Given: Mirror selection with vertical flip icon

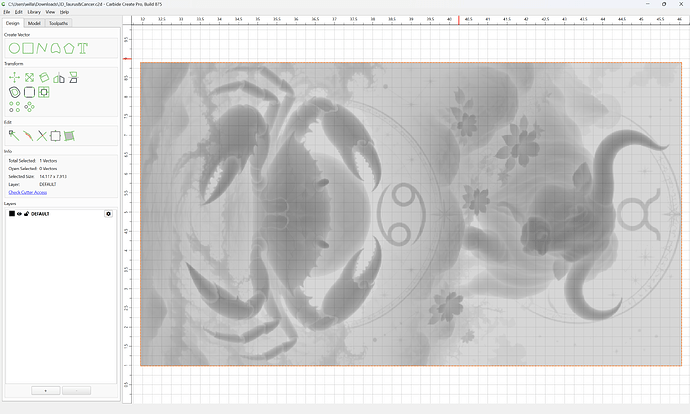Looking at the screenshot, I should pyautogui.click(x=73, y=77).
